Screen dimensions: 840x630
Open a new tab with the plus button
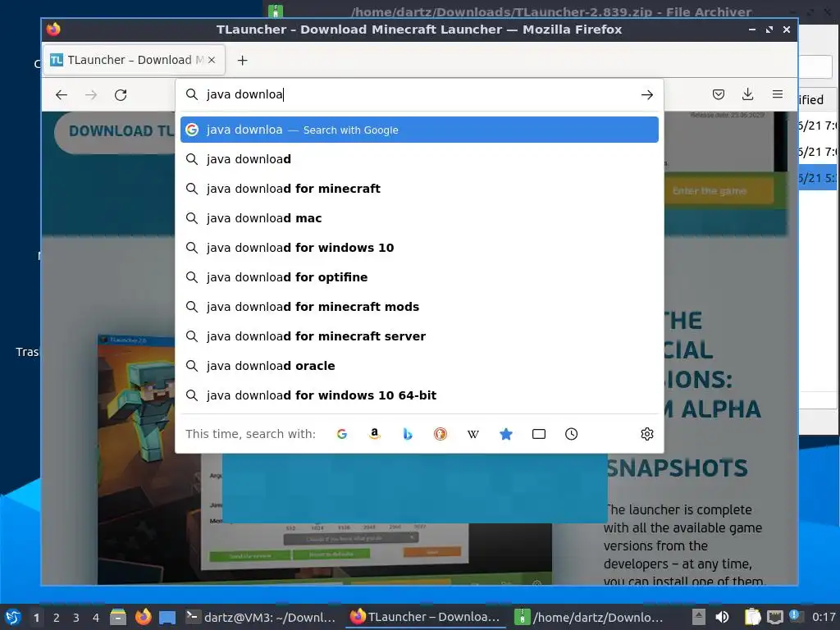pos(242,60)
